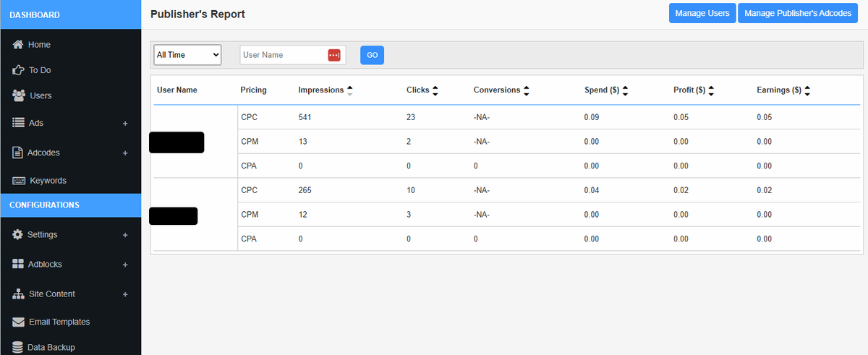Click the first redacted user name cell
This screenshot has height=355, width=868.
pyautogui.click(x=176, y=142)
